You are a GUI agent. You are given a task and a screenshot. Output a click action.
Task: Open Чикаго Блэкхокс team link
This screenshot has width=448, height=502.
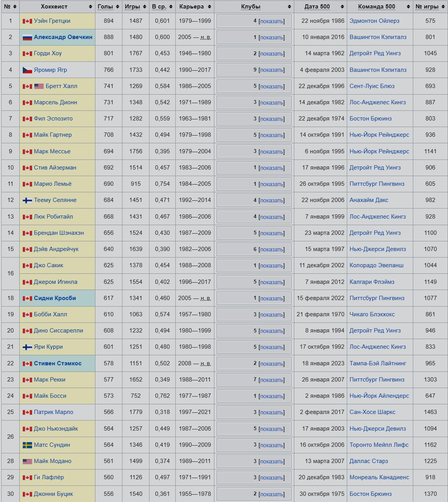click(x=372, y=314)
